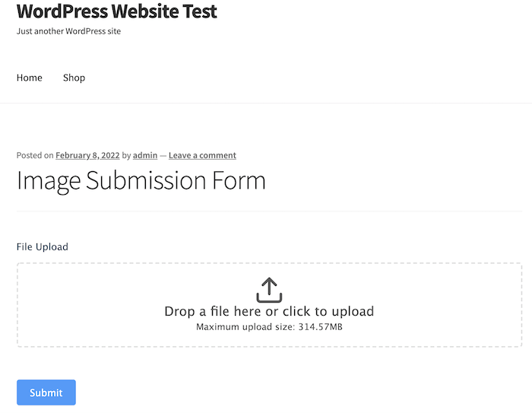
Task: Click the upload arrow icon
Action: click(269, 290)
